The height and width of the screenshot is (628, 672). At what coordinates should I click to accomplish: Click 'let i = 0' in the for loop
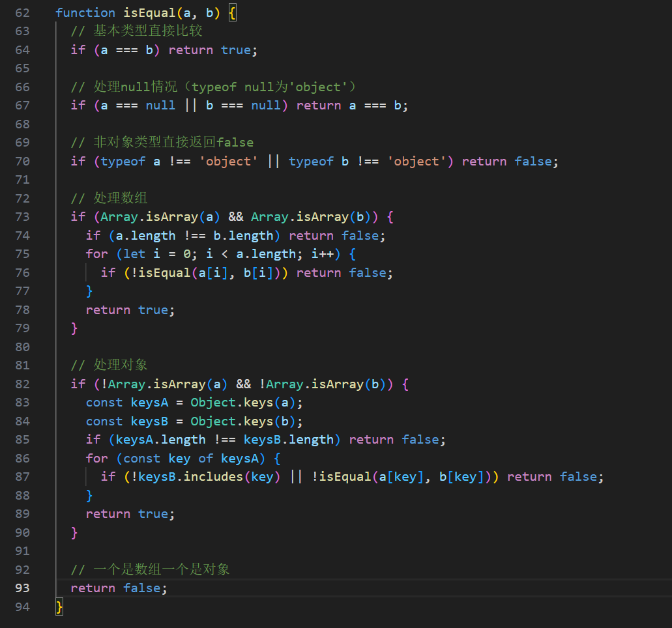(x=157, y=254)
